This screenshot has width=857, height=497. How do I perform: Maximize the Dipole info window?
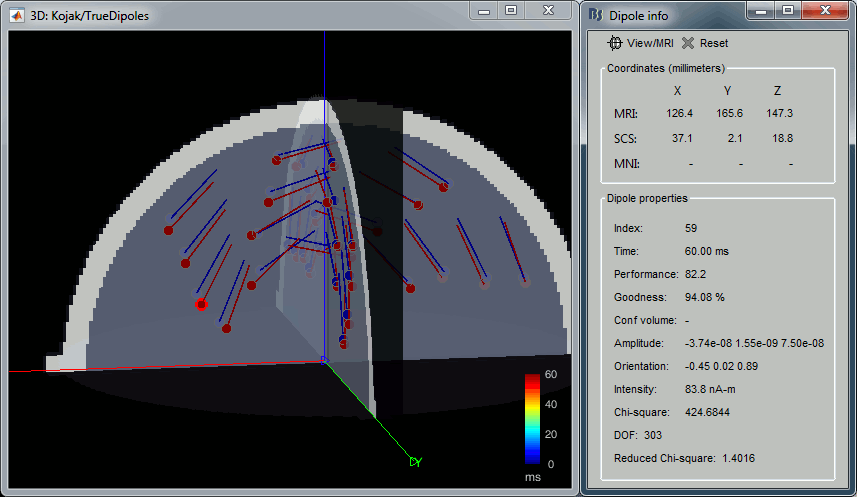(787, 10)
